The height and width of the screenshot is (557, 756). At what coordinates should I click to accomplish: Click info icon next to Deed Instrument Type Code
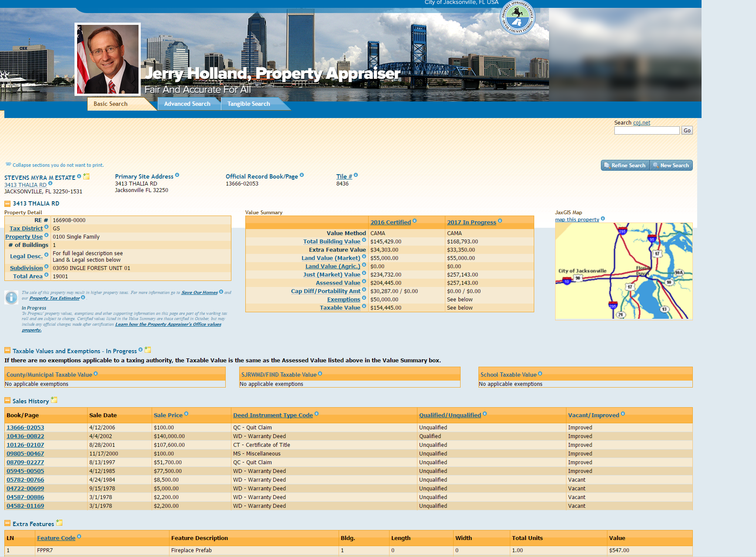point(316,414)
